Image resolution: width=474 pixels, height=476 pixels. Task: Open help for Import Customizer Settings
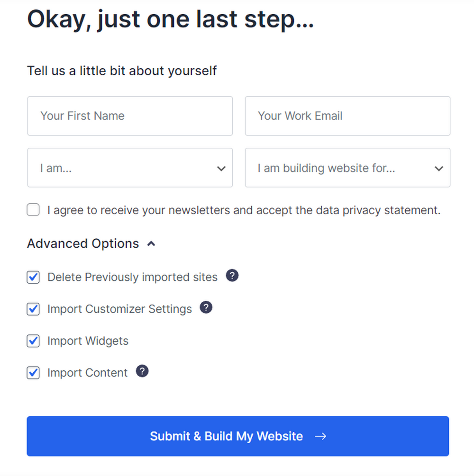(x=206, y=307)
